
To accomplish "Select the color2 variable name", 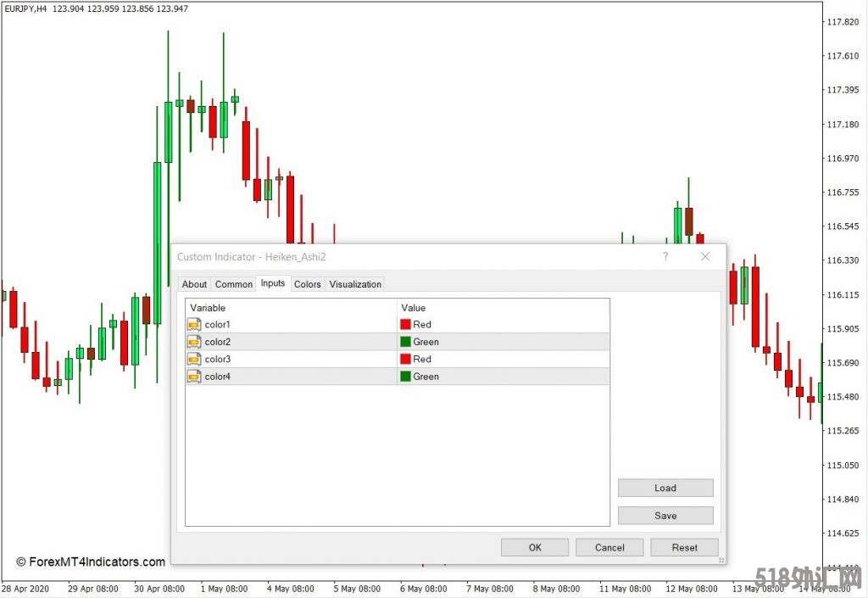I will (x=218, y=342).
